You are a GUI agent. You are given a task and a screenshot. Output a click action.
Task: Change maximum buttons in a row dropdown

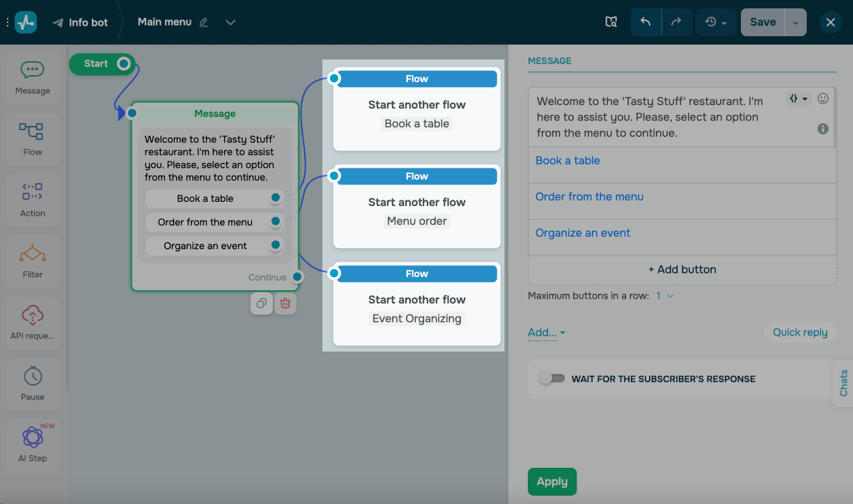click(665, 296)
